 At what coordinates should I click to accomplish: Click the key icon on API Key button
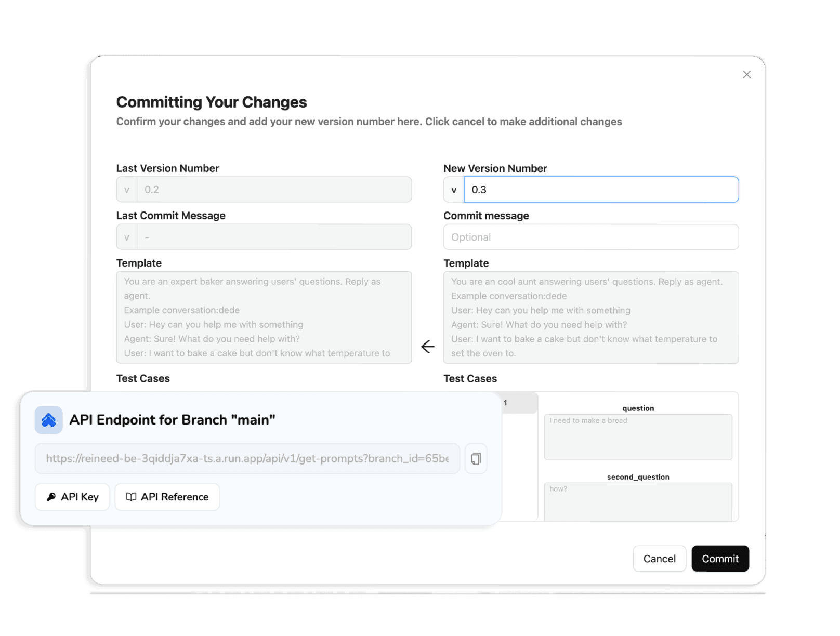[x=51, y=497]
